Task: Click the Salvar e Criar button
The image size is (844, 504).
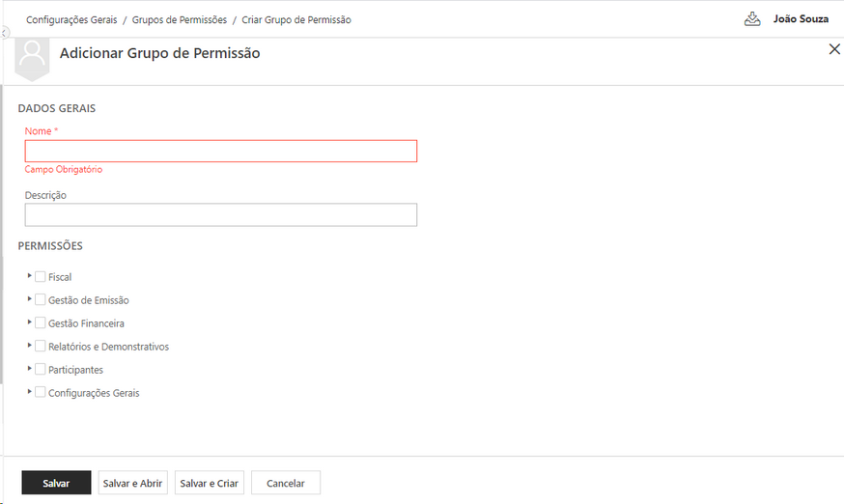Action: pyautogui.click(x=210, y=483)
